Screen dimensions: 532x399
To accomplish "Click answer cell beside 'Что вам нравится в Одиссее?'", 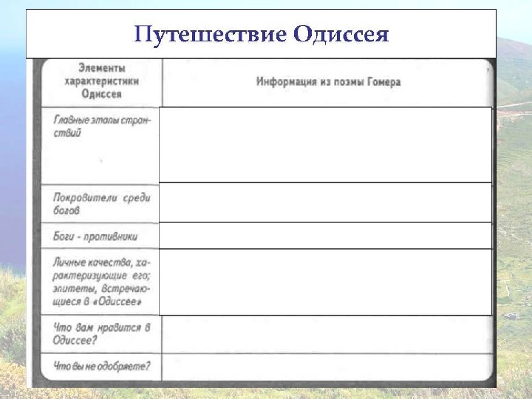I will click(327, 335).
